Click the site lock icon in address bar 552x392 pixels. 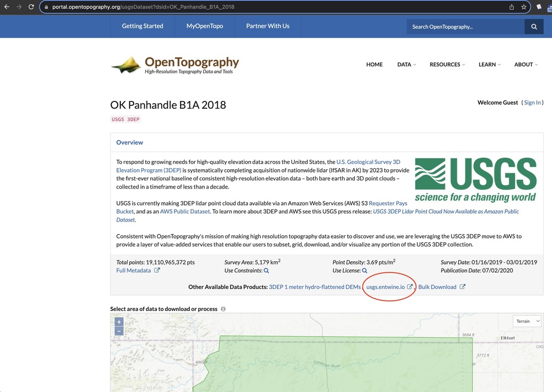(46, 7)
